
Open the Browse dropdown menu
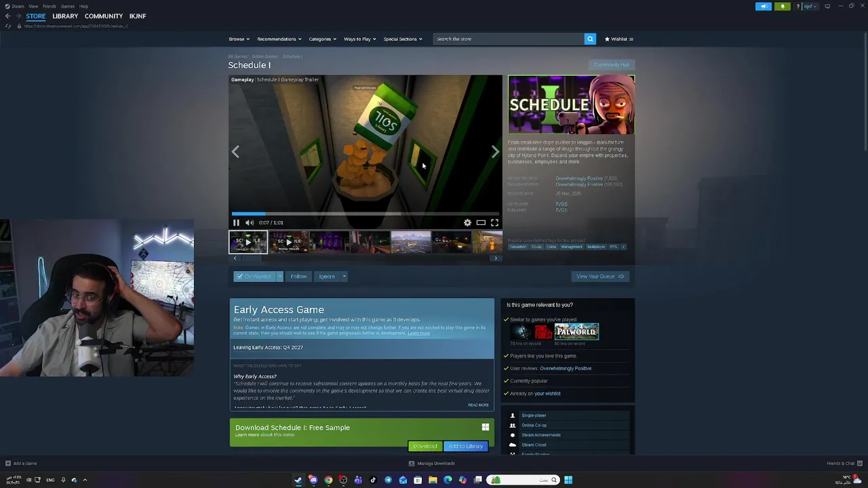[x=239, y=39]
